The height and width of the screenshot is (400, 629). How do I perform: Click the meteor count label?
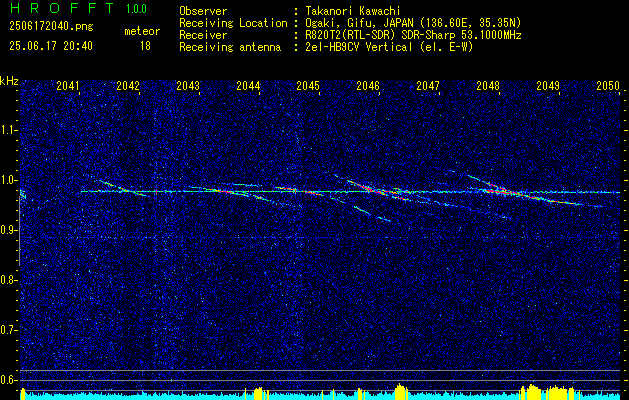click(x=142, y=31)
